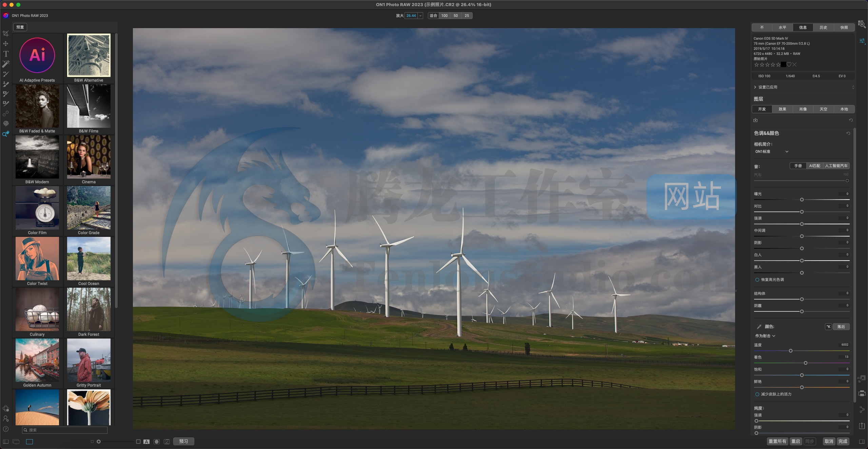Adjust the Temperature slider handle
Image resolution: width=868 pixels, height=449 pixels.
coord(791,351)
